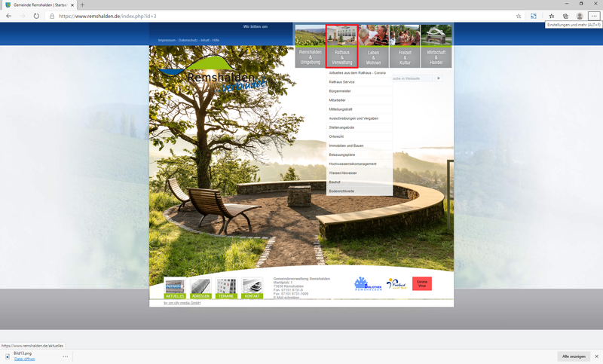Click the Bild13.png file icon
603x364 pixels.
(x=8, y=356)
